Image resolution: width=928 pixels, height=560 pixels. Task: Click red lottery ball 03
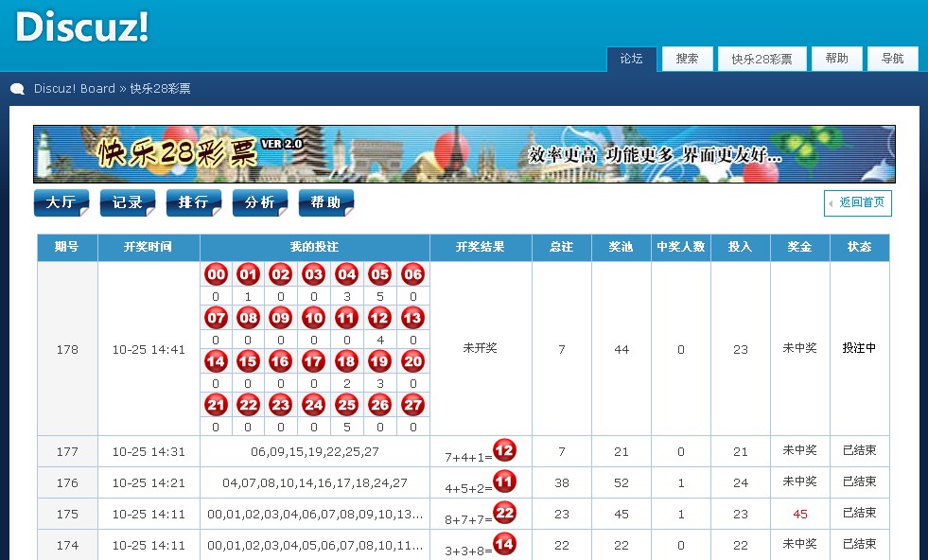[314, 274]
